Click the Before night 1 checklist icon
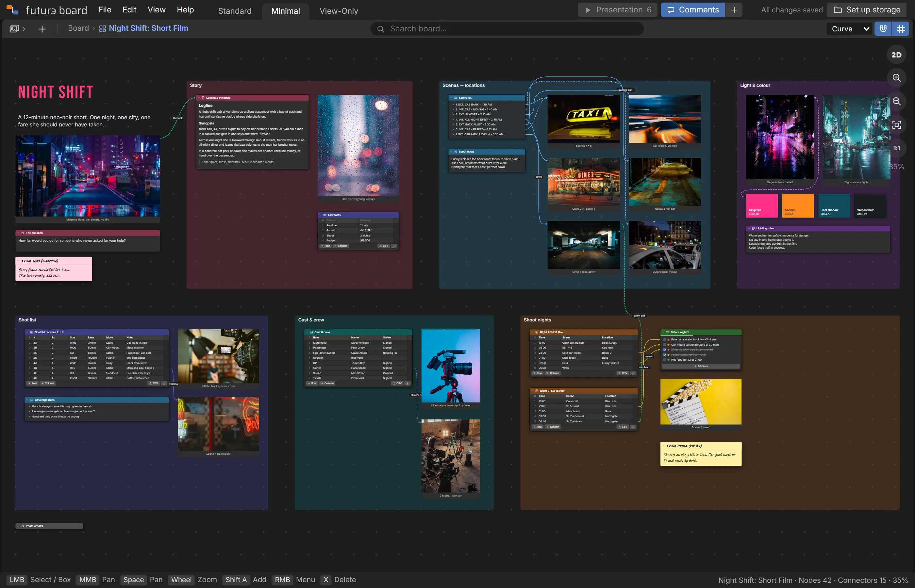915x588 pixels. pyautogui.click(x=668, y=332)
